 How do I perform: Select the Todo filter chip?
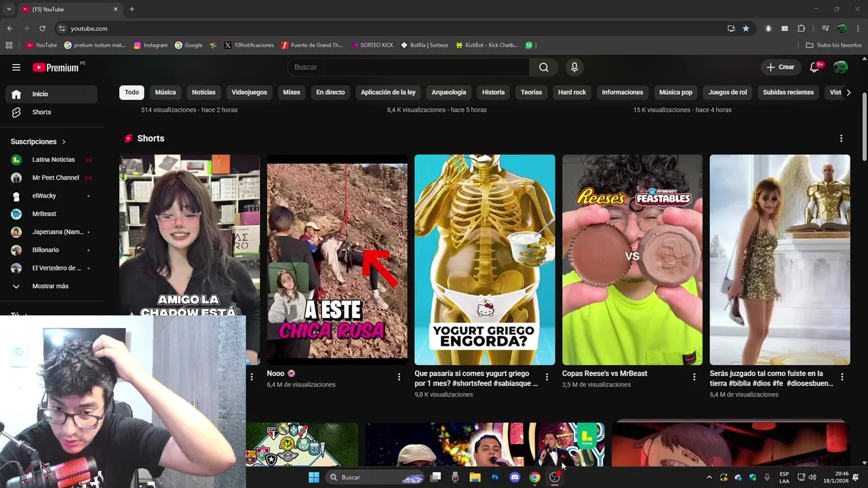click(x=132, y=92)
